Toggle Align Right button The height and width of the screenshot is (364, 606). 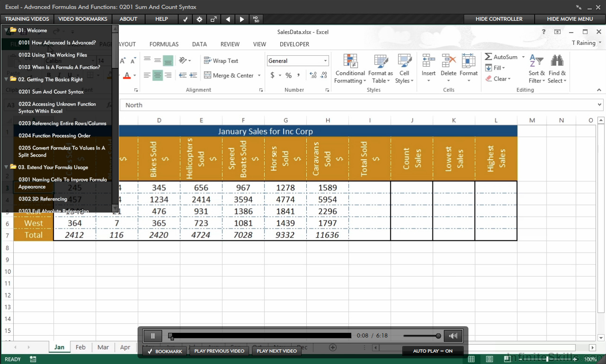click(168, 76)
